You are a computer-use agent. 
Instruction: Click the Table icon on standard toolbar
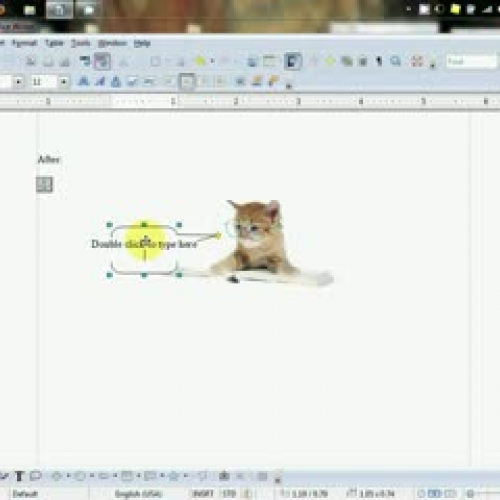(x=269, y=61)
